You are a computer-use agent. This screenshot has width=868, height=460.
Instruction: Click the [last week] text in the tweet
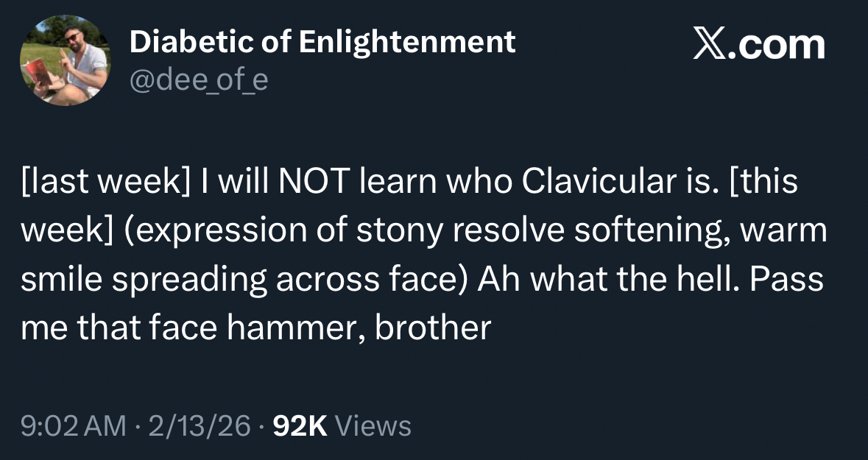click(103, 183)
